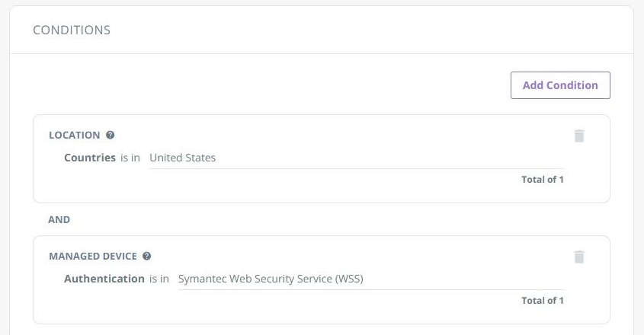Select the Authentication field label

(104, 279)
